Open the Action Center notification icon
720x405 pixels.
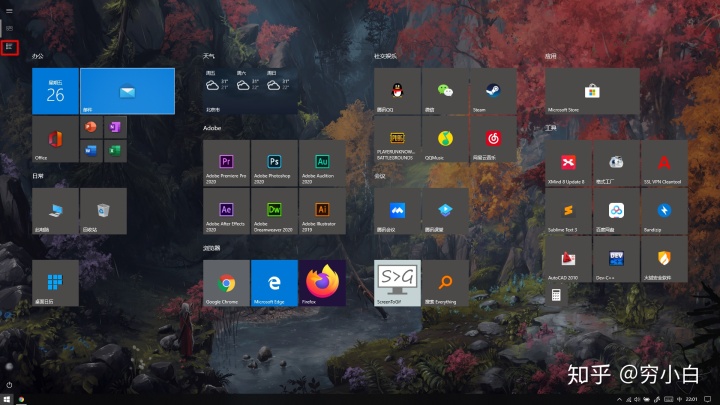click(708, 399)
